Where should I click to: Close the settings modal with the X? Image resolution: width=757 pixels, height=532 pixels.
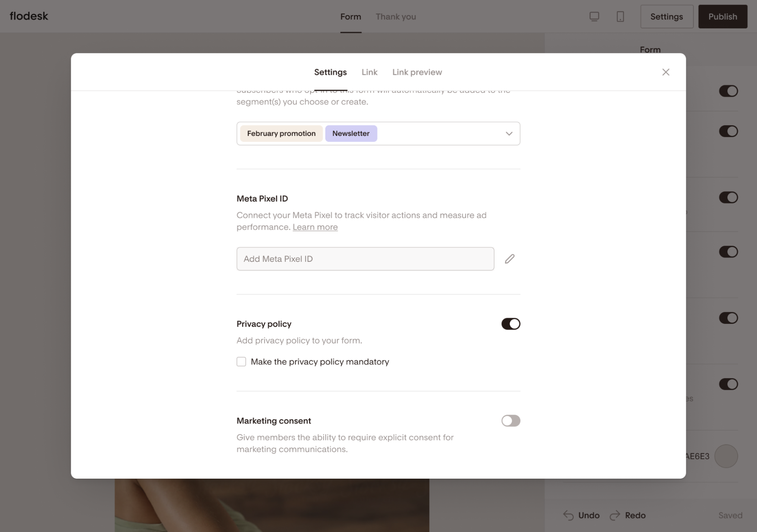pos(665,72)
